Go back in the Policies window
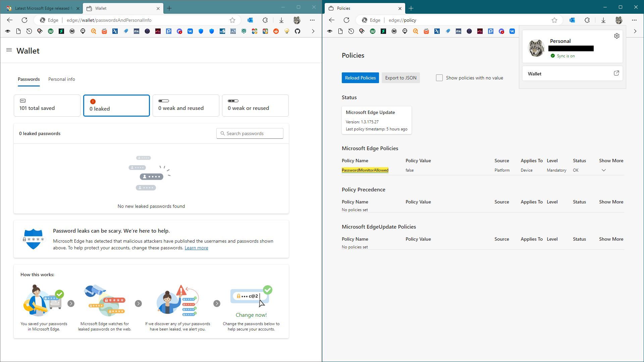Image resolution: width=644 pixels, height=362 pixels. (x=332, y=20)
